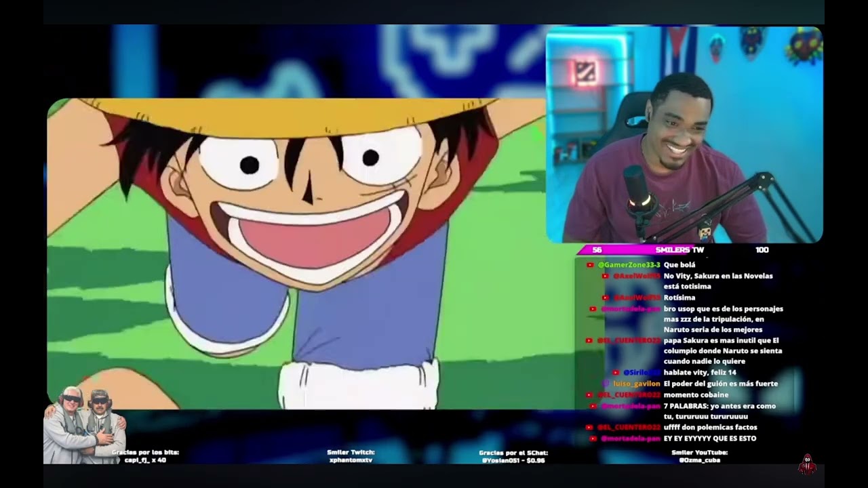Click the "papa Sakura es mas inutil" message
Image resolution: width=868 pixels, height=488 pixels.
tap(723, 351)
